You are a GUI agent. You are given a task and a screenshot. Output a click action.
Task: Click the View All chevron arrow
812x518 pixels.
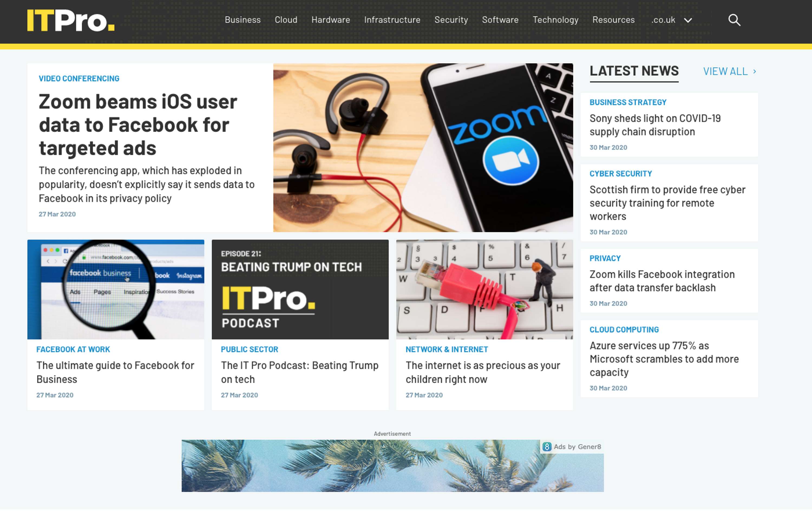[755, 71]
